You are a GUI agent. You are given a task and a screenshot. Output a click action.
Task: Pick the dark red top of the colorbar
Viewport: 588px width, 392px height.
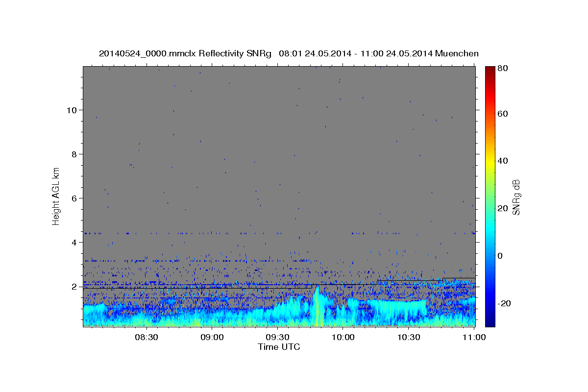(490, 70)
